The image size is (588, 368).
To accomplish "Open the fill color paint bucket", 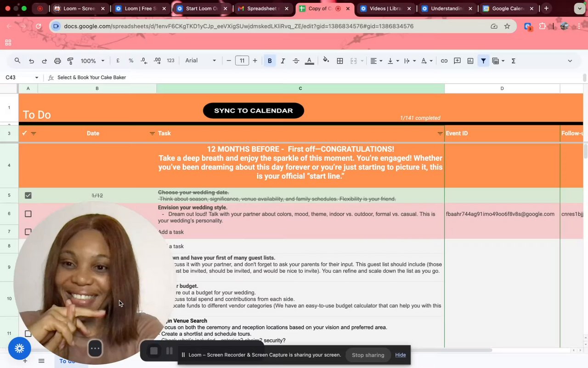I will point(326,61).
